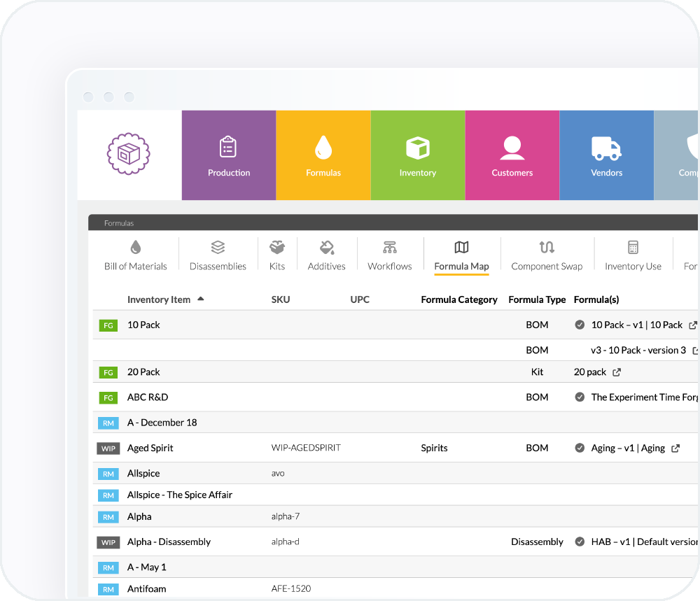Click the Spirits formula category cell
The image size is (700, 601).
click(x=434, y=448)
